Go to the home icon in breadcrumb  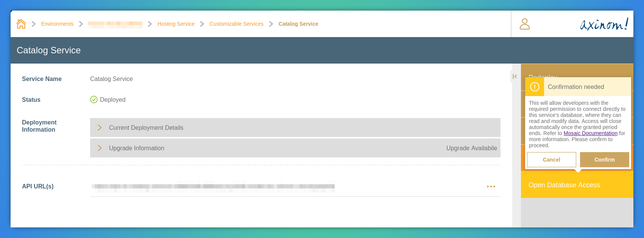(21, 24)
